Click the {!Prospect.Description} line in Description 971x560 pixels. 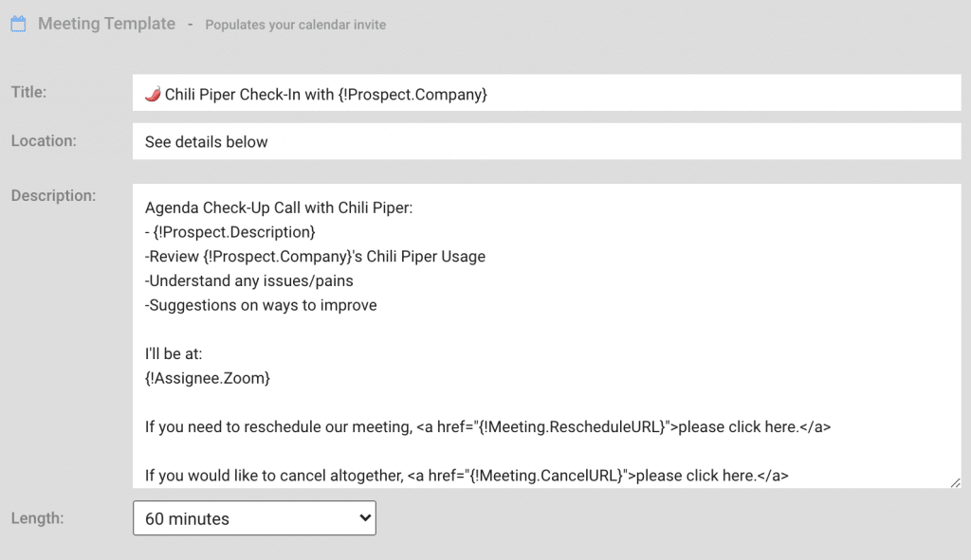click(233, 232)
